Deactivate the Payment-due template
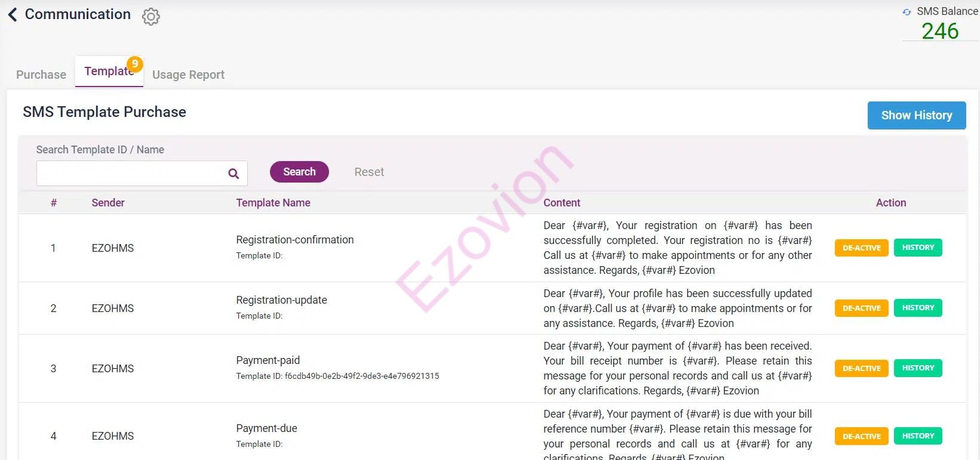This screenshot has height=460, width=980. [x=861, y=436]
